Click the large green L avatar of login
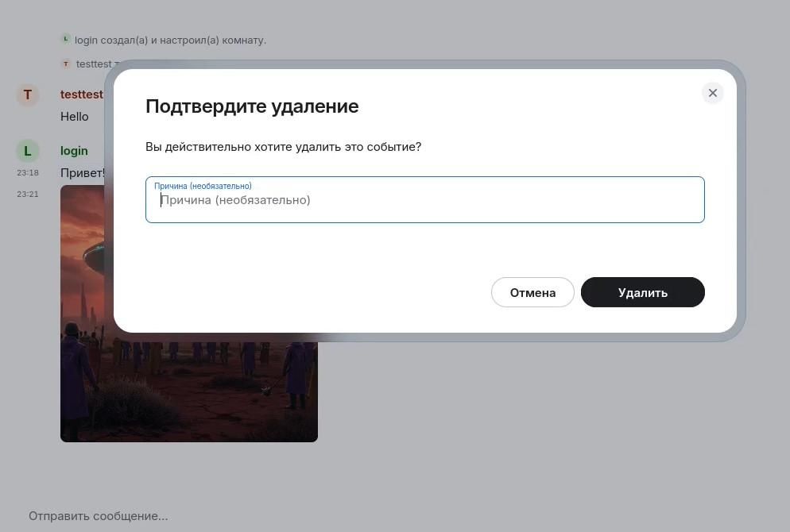Screen dimensions: 790x532 [x=28, y=151]
